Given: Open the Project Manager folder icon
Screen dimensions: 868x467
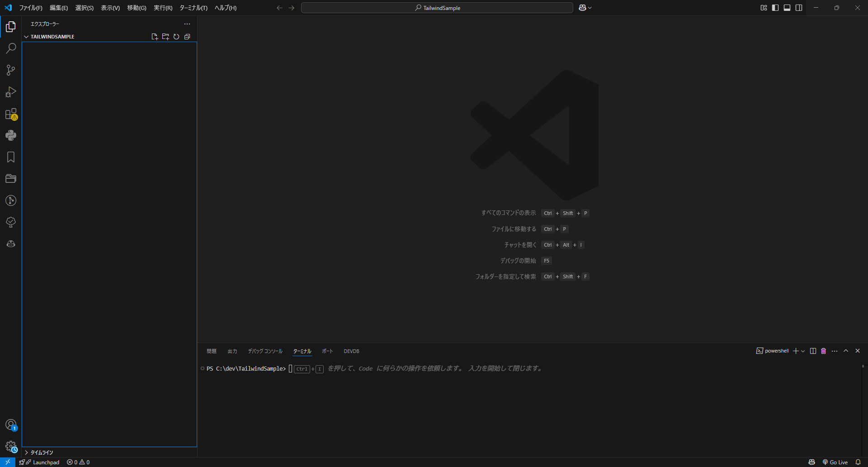Looking at the screenshot, I should pos(11,179).
